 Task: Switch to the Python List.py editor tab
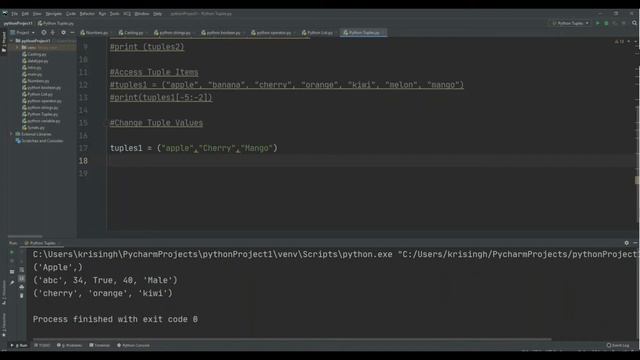[x=318, y=33]
